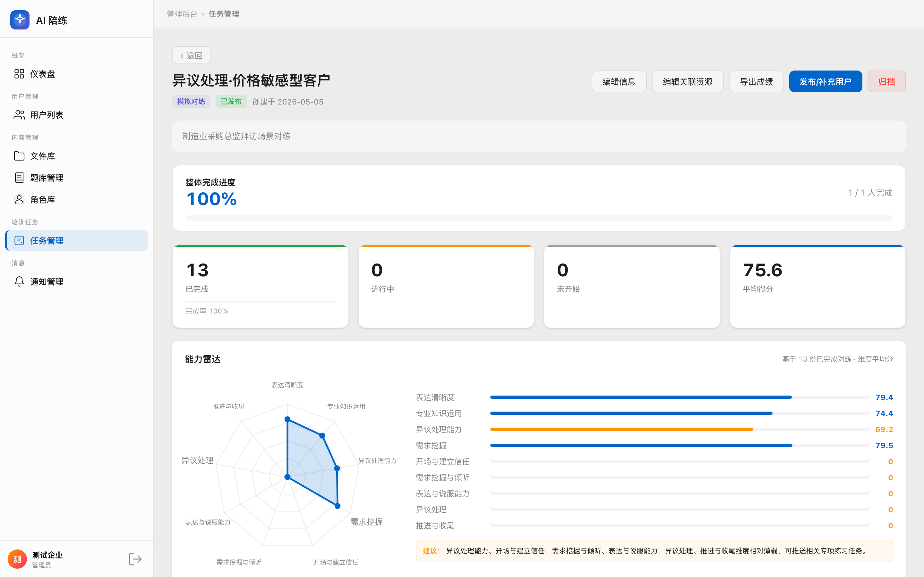Click the AI 陪练 logo icon
This screenshot has height=577, width=924.
20,20
